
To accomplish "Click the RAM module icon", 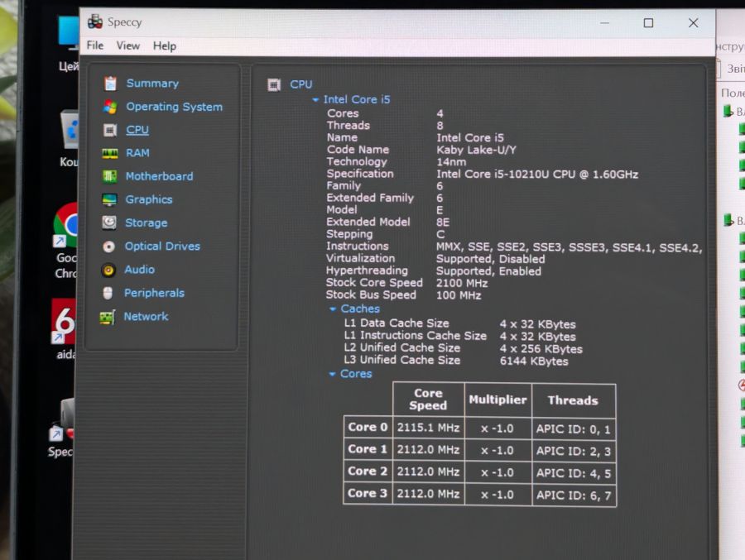I will (x=110, y=153).
